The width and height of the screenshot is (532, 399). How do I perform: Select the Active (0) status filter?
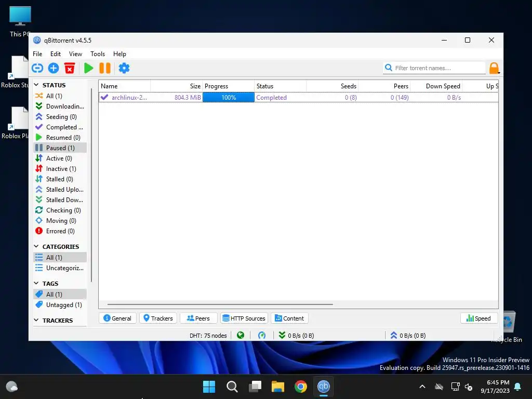coord(60,158)
